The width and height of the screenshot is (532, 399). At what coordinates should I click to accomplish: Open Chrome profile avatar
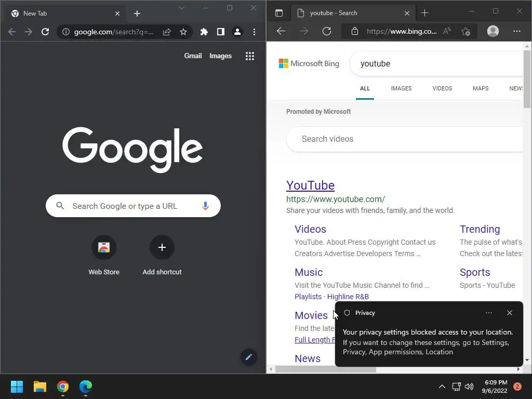237,32
